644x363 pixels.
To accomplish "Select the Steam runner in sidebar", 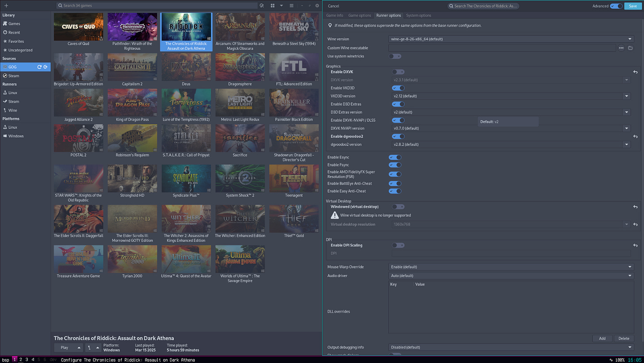I will click(25, 101).
